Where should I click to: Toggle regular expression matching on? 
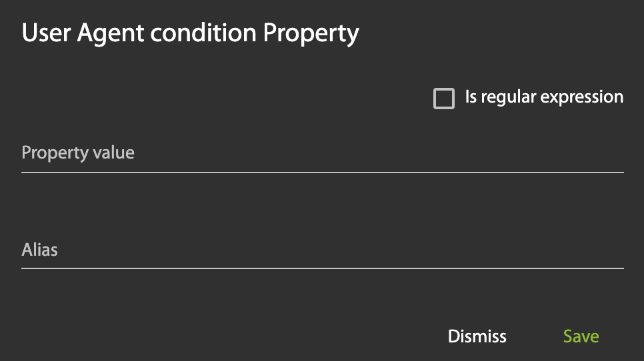point(444,99)
